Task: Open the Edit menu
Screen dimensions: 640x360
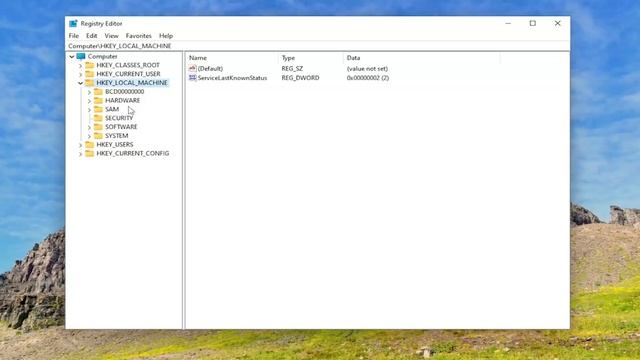Action: [x=91, y=36]
